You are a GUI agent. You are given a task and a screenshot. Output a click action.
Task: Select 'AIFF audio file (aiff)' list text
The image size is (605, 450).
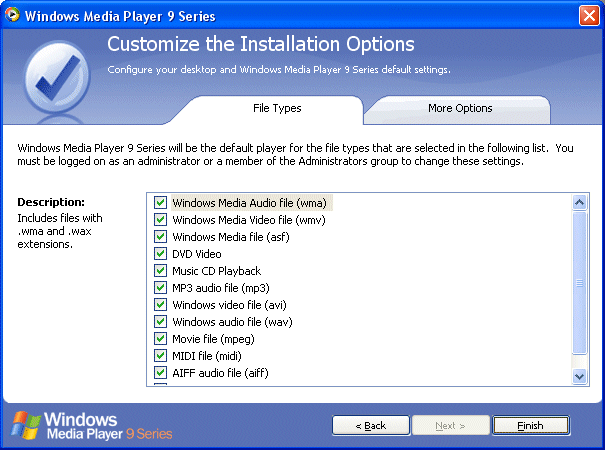tap(220, 373)
